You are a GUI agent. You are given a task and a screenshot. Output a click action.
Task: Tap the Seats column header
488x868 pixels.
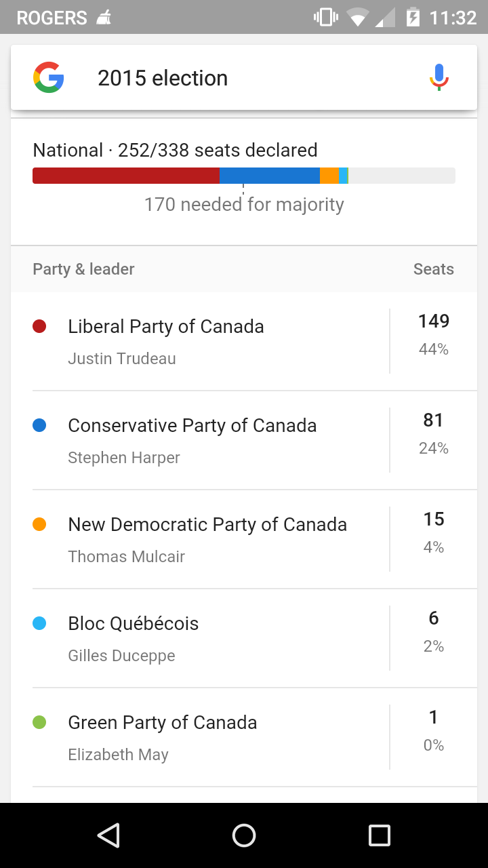click(434, 269)
